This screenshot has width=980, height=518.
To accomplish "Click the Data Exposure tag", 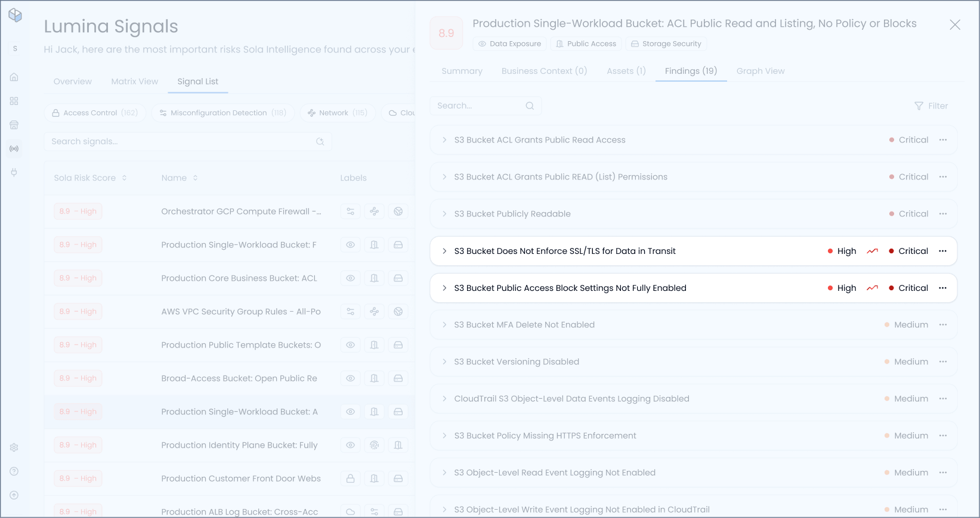I will click(510, 44).
